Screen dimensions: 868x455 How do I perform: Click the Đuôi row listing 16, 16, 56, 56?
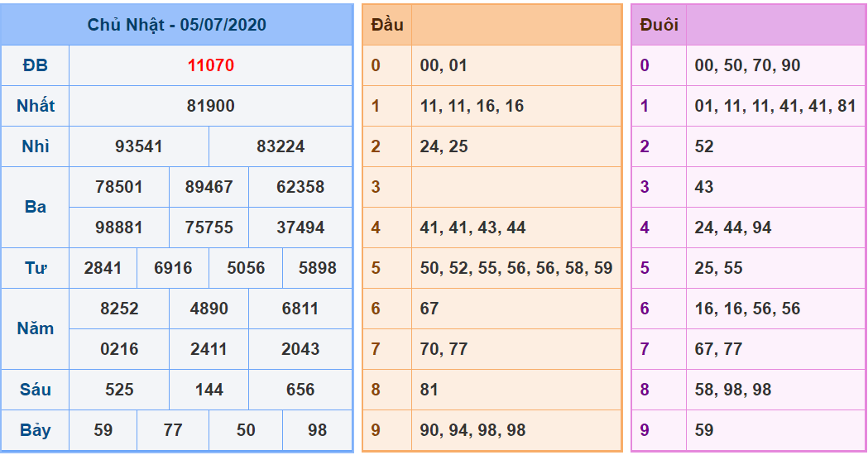coord(747,309)
